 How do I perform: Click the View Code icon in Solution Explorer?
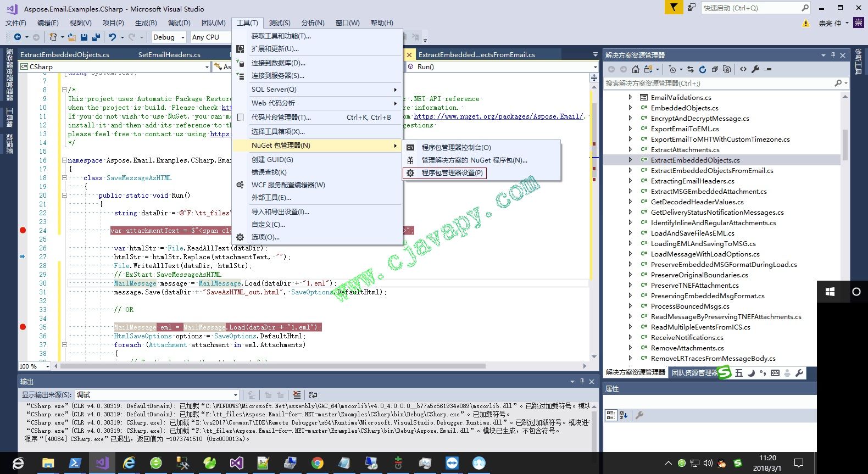743,69
